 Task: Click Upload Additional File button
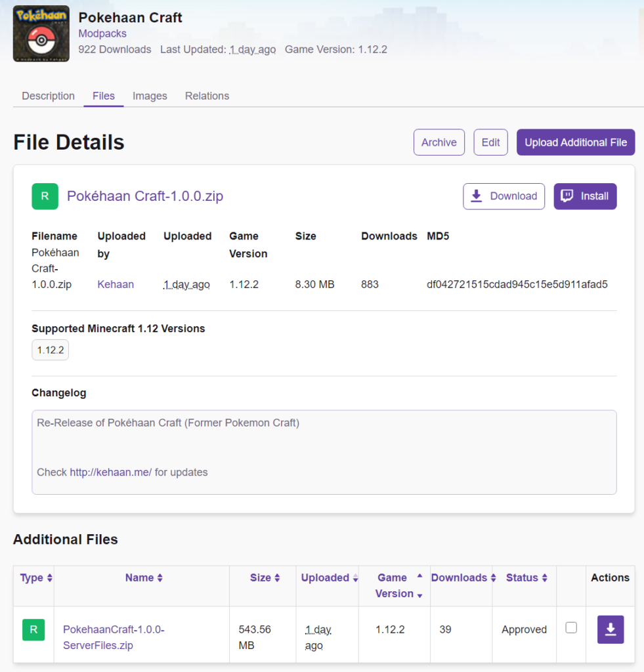click(576, 142)
